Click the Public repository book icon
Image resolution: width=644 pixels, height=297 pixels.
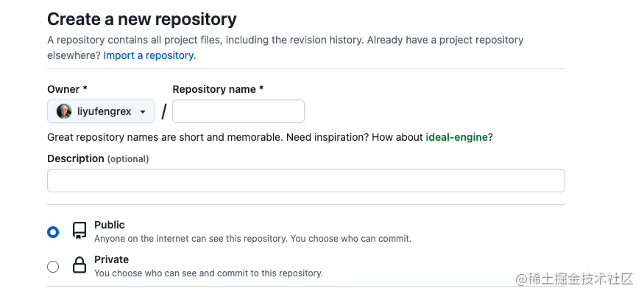pyautogui.click(x=79, y=231)
